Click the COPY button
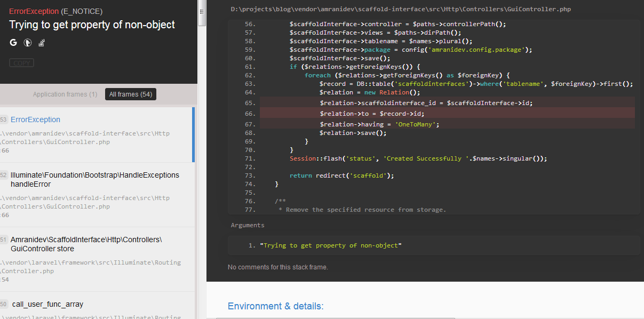644x319 pixels. [22, 63]
